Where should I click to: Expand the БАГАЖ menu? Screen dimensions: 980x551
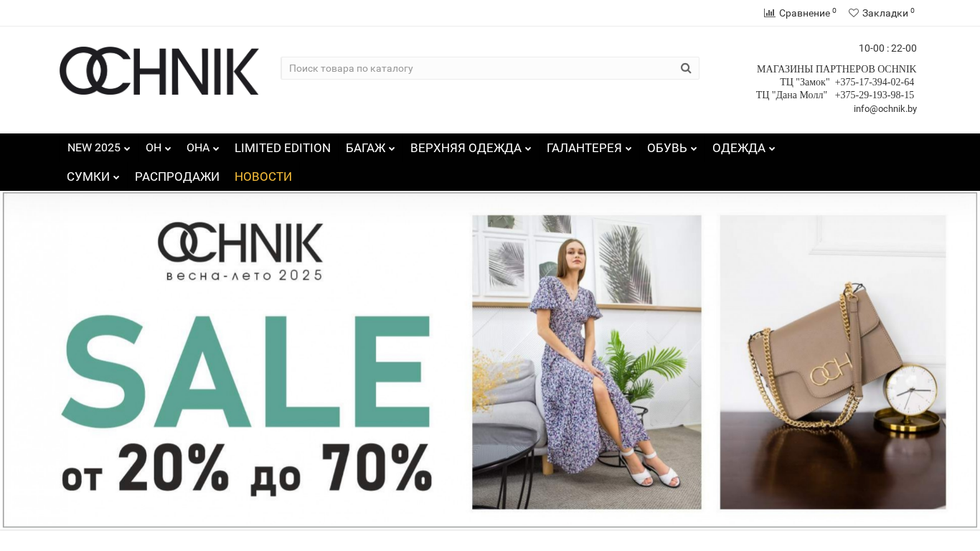pyautogui.click(x=370, y=148)
